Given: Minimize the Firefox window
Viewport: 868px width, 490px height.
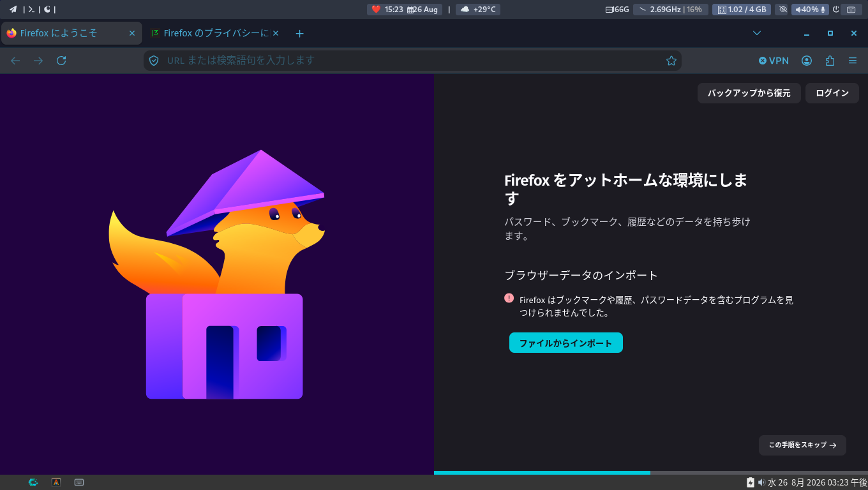Looking at the screenshot, I should point(807,33).
